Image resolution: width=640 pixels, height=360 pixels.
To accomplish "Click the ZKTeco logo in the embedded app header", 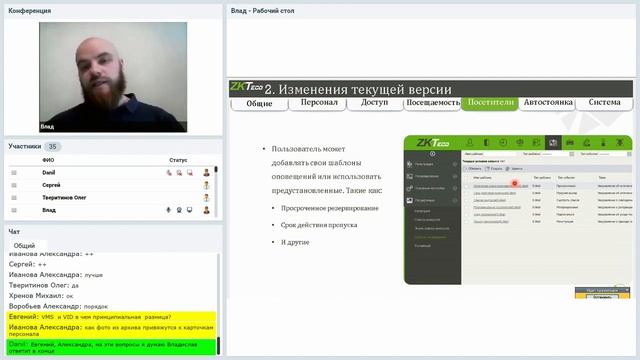I will 433,142.
